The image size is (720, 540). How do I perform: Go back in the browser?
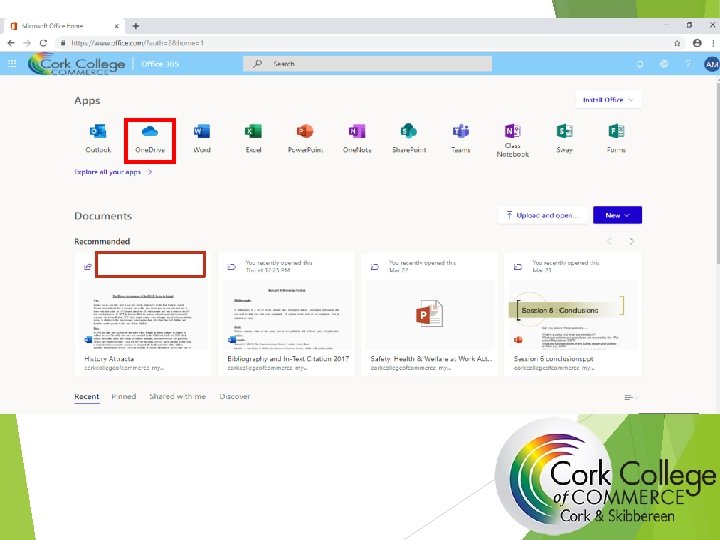tap(11, 43)
